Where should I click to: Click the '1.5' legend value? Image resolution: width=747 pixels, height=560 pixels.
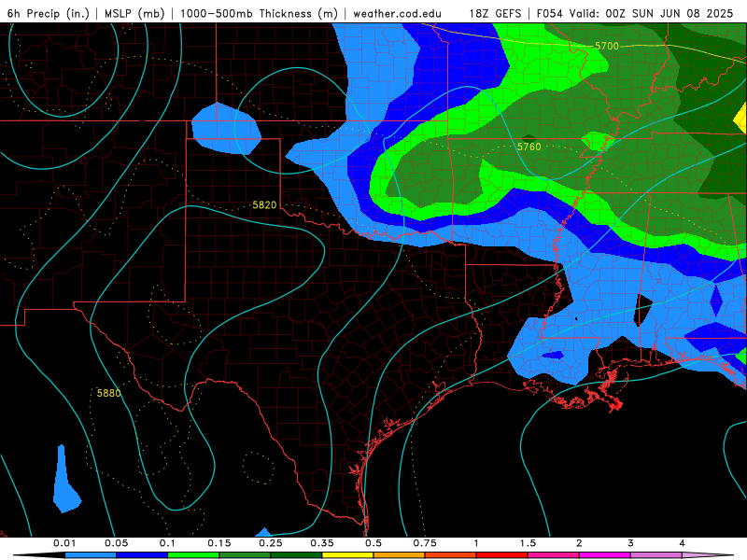click(528, 543)
